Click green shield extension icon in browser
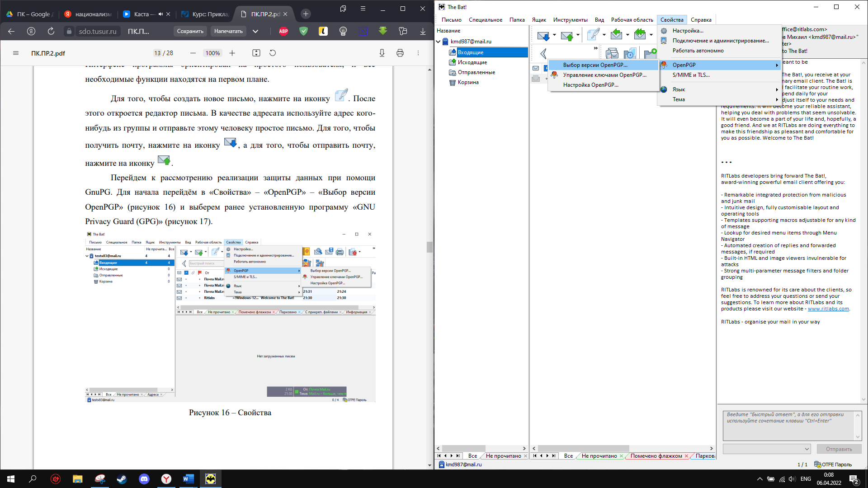Viewport: 868px width, 488px height. pyautogui.click(x=303, y=31)
